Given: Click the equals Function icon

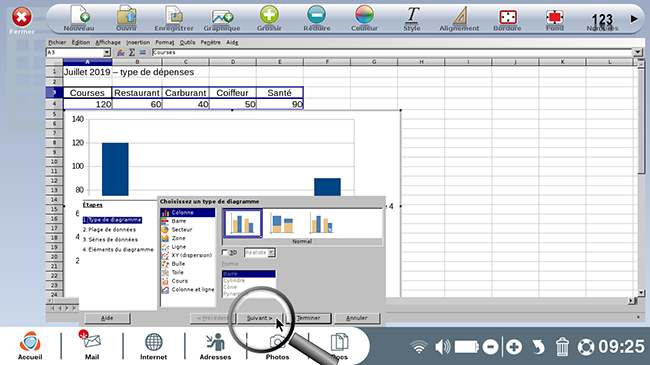Looking at the screenshot, I should [143, 52].
